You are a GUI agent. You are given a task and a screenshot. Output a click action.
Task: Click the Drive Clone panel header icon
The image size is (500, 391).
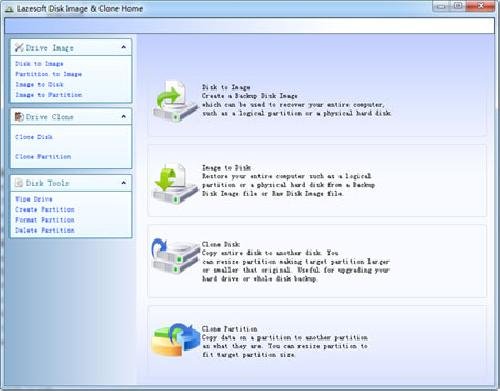coord(19,117)
